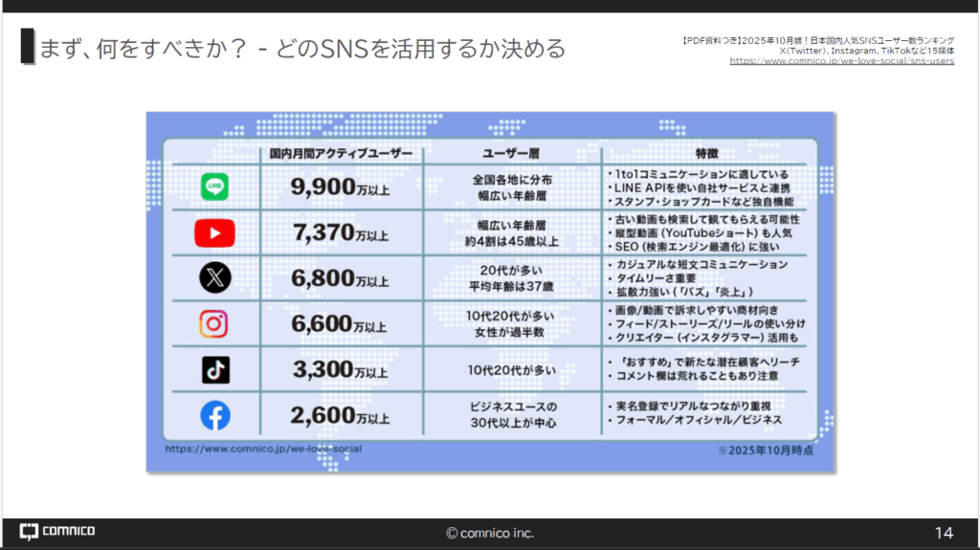Select the 特徴 column header
Viewport: 980px width, 550px height.
click(x=706, y=153)
